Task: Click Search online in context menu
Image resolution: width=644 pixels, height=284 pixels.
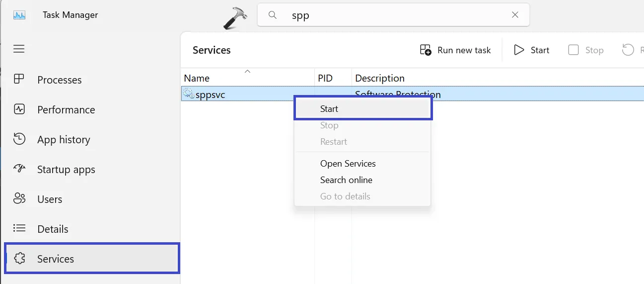Action: [346, 180]
